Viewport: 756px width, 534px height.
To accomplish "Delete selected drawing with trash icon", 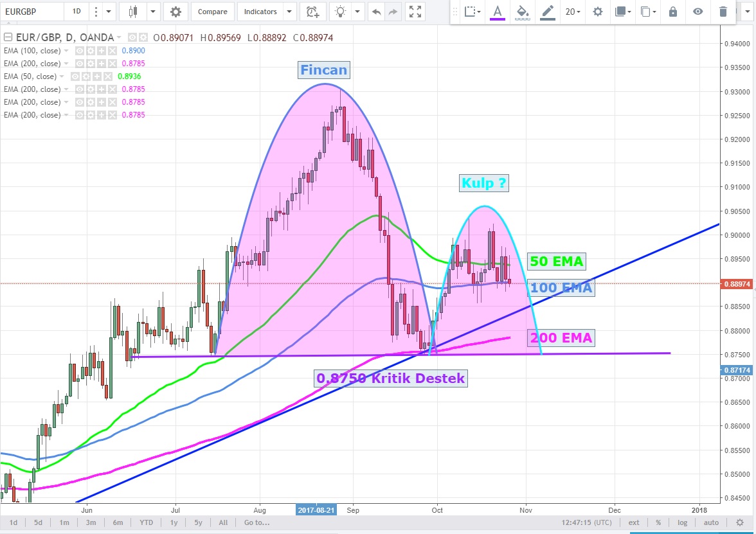I will (723, 12).
